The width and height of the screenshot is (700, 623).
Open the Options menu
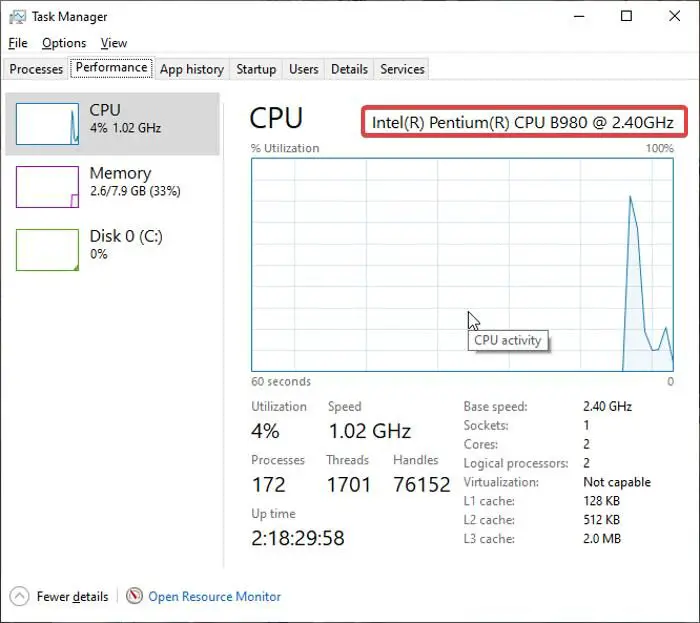[x=64, y=43]
